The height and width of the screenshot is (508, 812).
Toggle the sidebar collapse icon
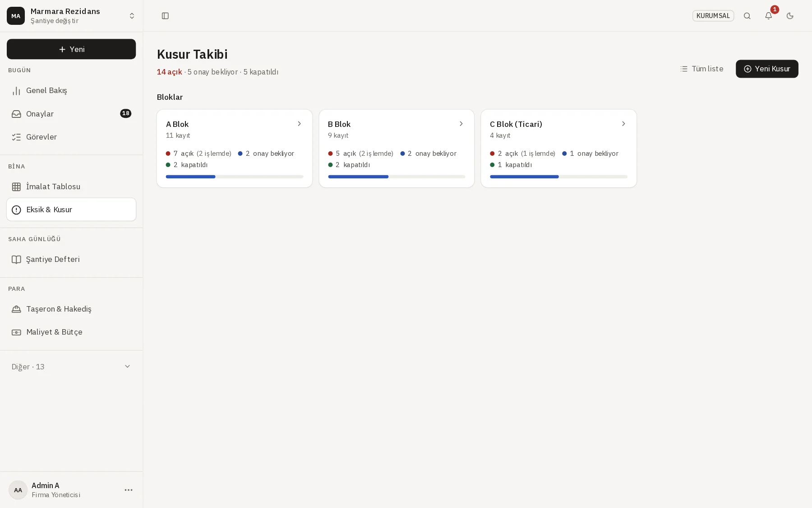click(x=165, y=16)
